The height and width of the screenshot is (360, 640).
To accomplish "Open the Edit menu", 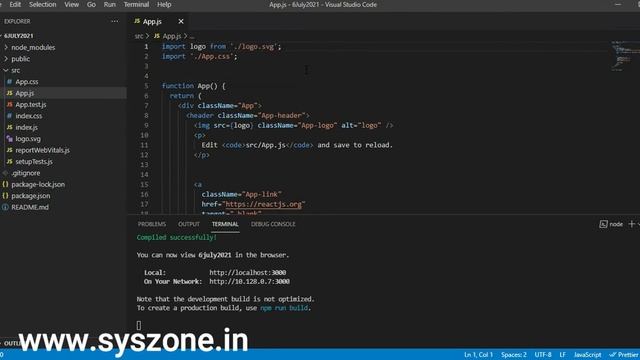I will (15, 4).
